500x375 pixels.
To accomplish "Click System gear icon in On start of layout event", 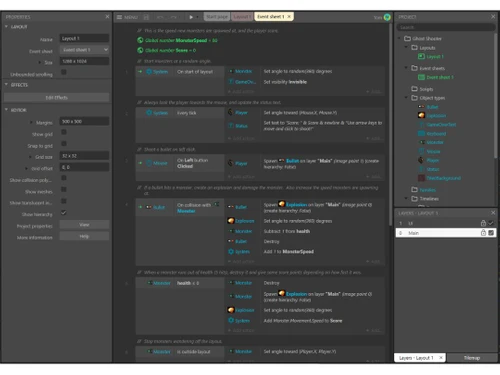I will (149, 72).
